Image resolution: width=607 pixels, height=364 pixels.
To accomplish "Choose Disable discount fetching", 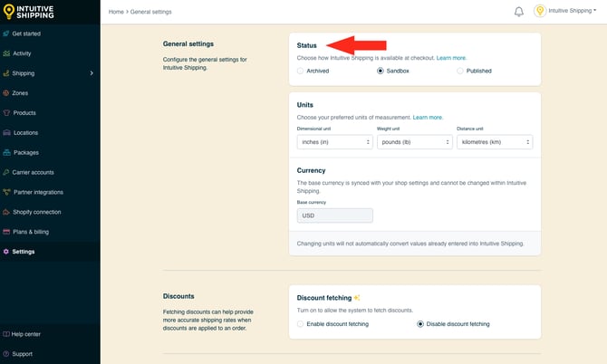I will point(420,324).
